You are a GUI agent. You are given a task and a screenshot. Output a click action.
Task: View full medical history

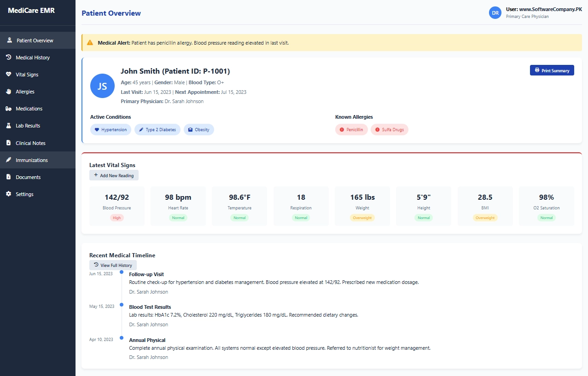113,265
